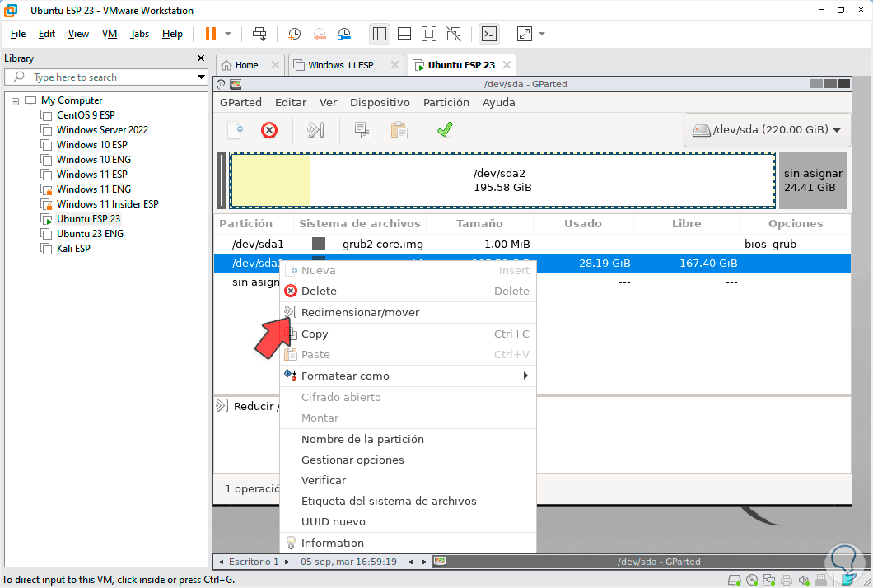Click the resize/move toolbar icon
Viewport: 873px width, 588px height.
315,130
